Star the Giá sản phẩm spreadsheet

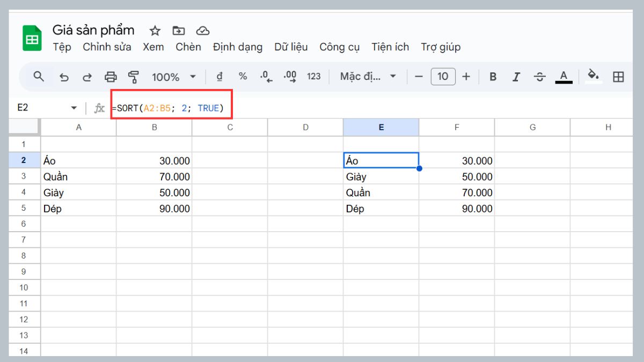155,31
